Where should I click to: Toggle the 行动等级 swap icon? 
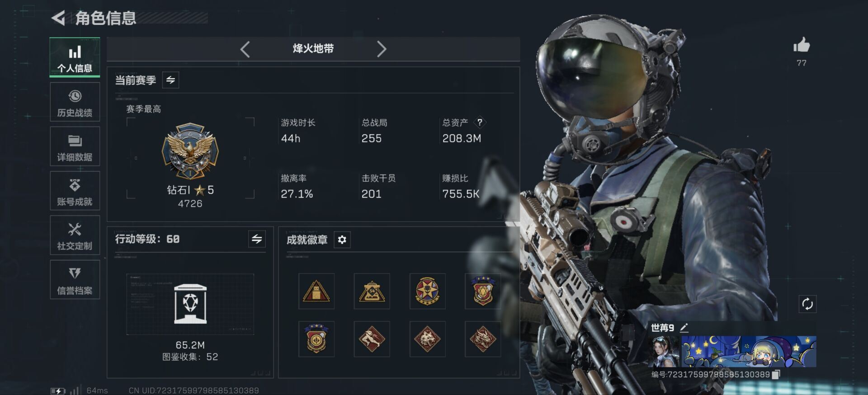(x=257, y=239)
